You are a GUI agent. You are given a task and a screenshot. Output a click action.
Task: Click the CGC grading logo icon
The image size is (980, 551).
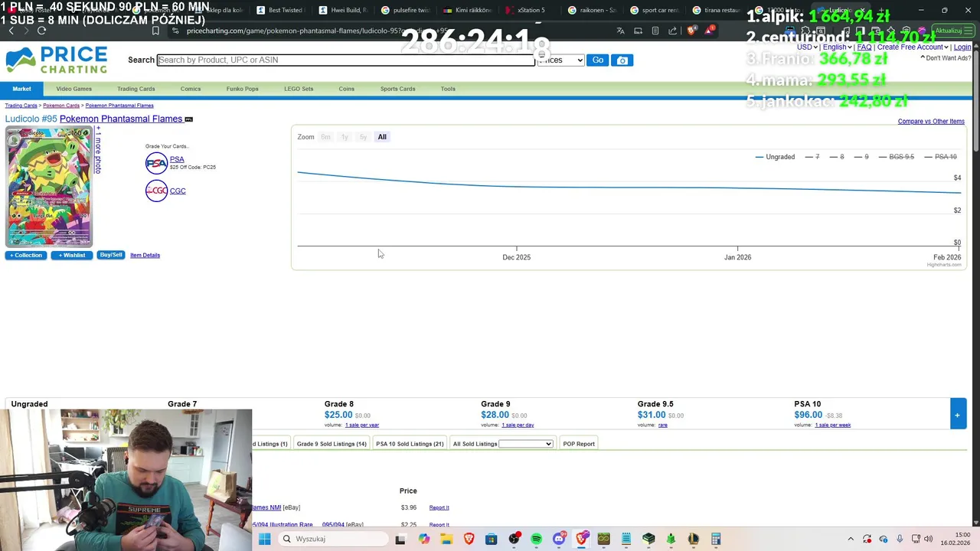click(156, 191)
